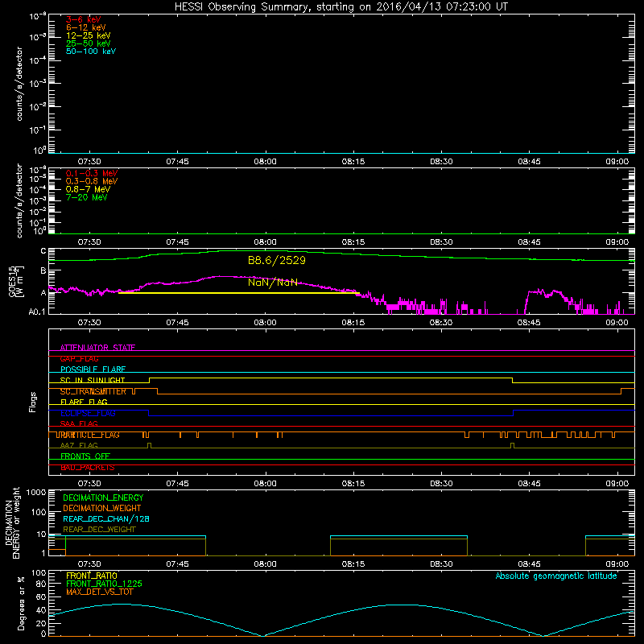The image size is (644, 644).
Task: Click the Degrees or % axis label
Action: click(21, 604)
